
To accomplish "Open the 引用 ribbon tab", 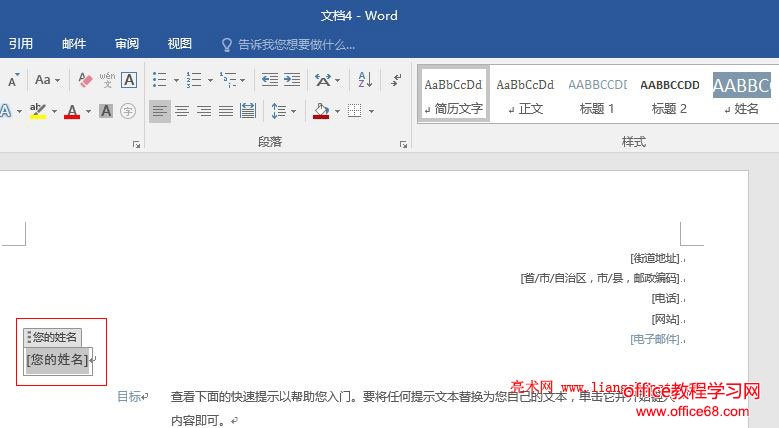I will (x=20, y=44).
